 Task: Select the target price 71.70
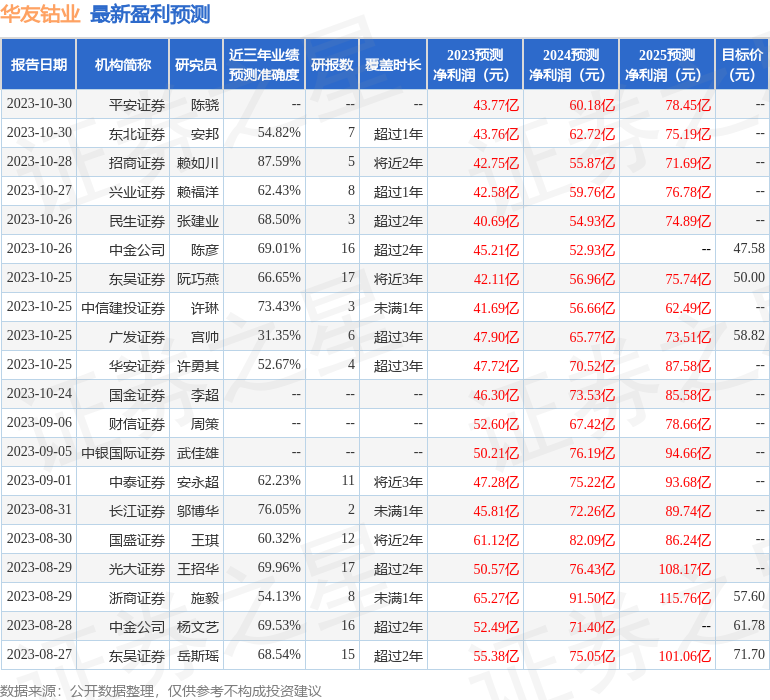[x=749, y=654]
